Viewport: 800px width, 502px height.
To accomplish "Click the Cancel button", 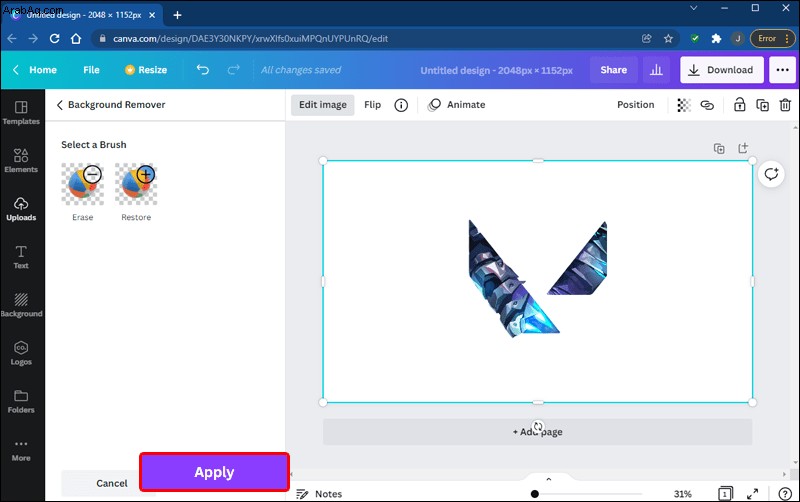I will point(111,483).
